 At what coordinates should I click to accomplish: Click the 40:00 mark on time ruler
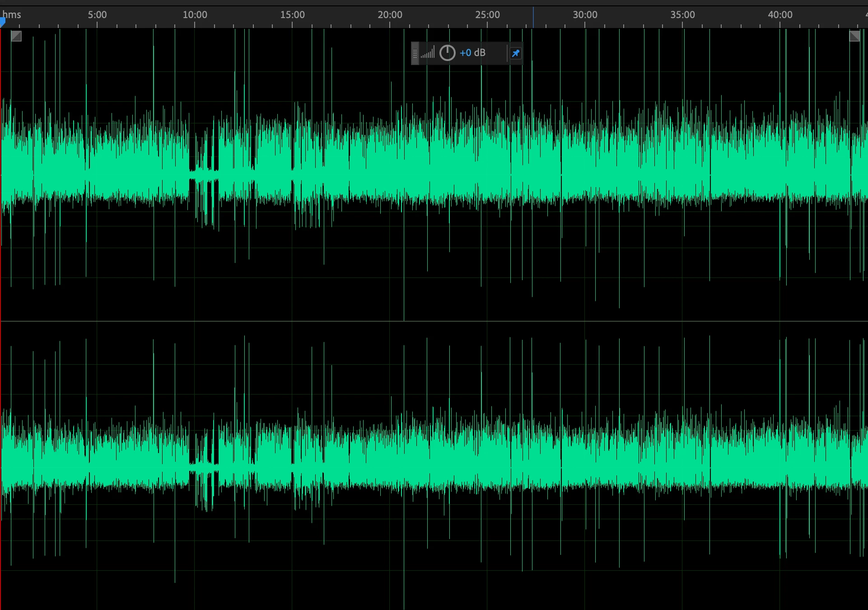[780, 15]
